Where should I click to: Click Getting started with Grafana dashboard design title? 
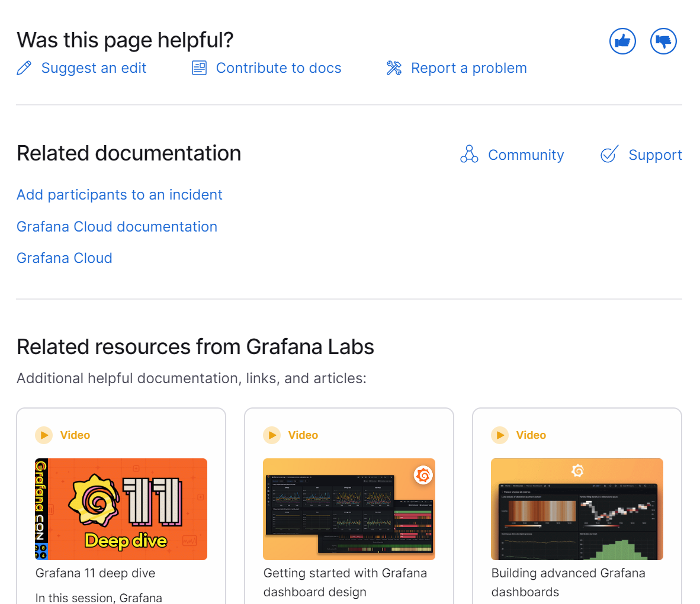coord(345,582)
